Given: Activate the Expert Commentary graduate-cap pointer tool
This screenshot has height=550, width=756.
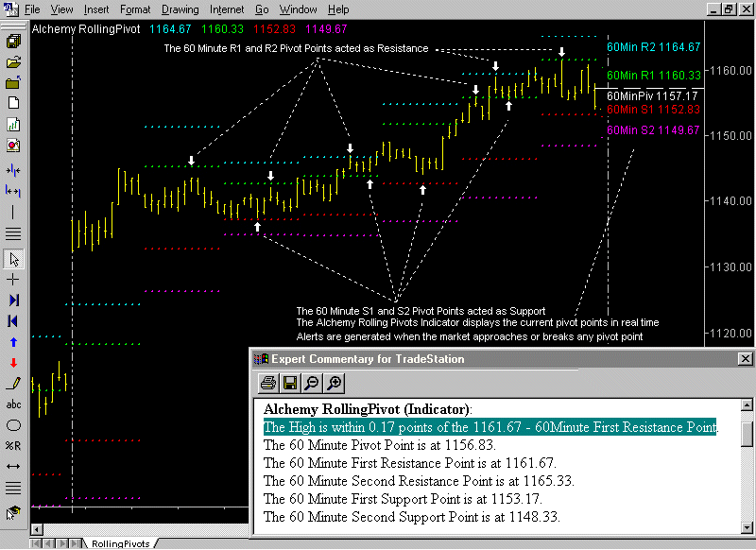Looking at the screenshot, I should coord(13,512).
